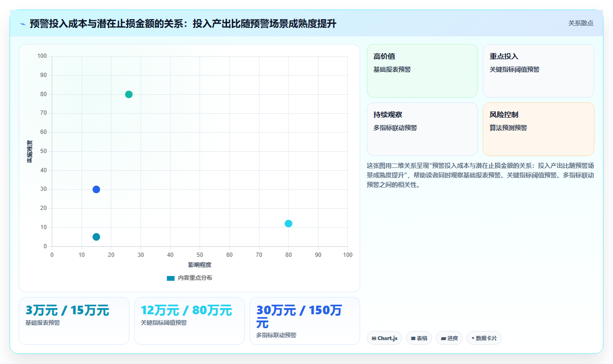Click the 数据卡片 tag

484,338
